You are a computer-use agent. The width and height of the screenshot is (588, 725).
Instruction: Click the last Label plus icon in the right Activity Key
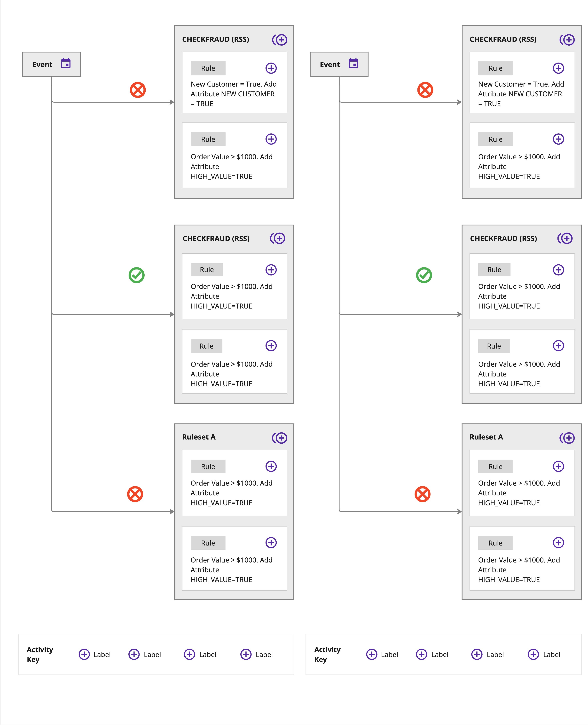pos(533,654)
